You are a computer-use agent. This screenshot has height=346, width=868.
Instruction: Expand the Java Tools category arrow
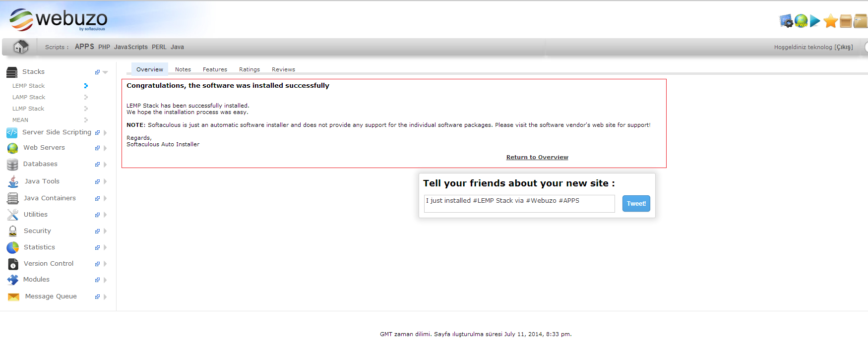[x=105, y=182]
